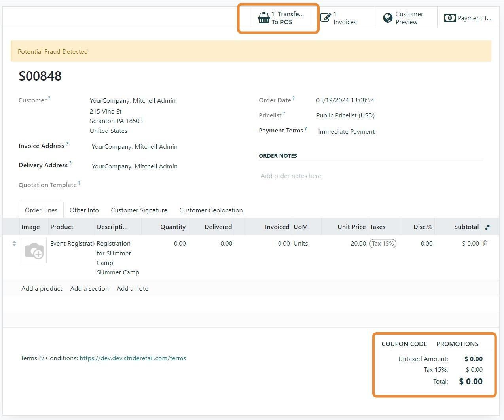Open the Customer Geolocation tab
This screenshot has width=504, height=420.
[211, 210]
